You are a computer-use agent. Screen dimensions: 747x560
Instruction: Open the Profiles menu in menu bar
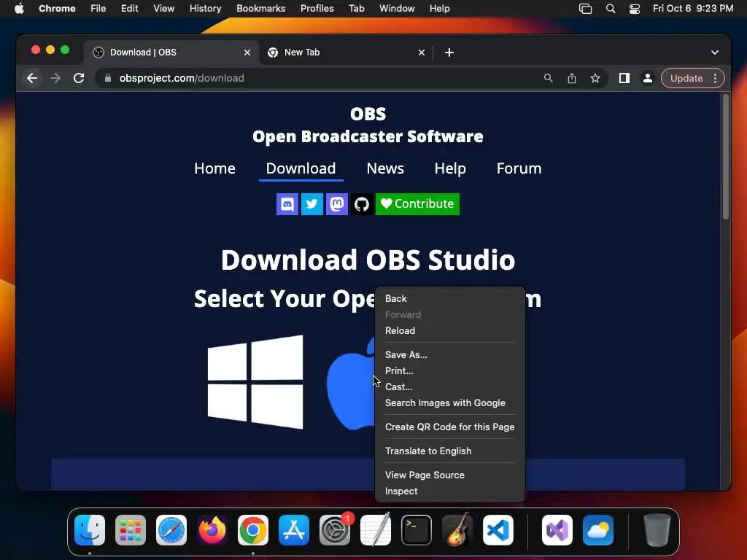coord(317,9)
